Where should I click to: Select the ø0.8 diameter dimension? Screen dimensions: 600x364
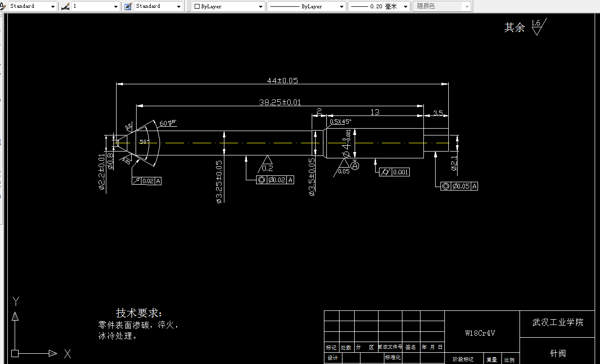110,161
